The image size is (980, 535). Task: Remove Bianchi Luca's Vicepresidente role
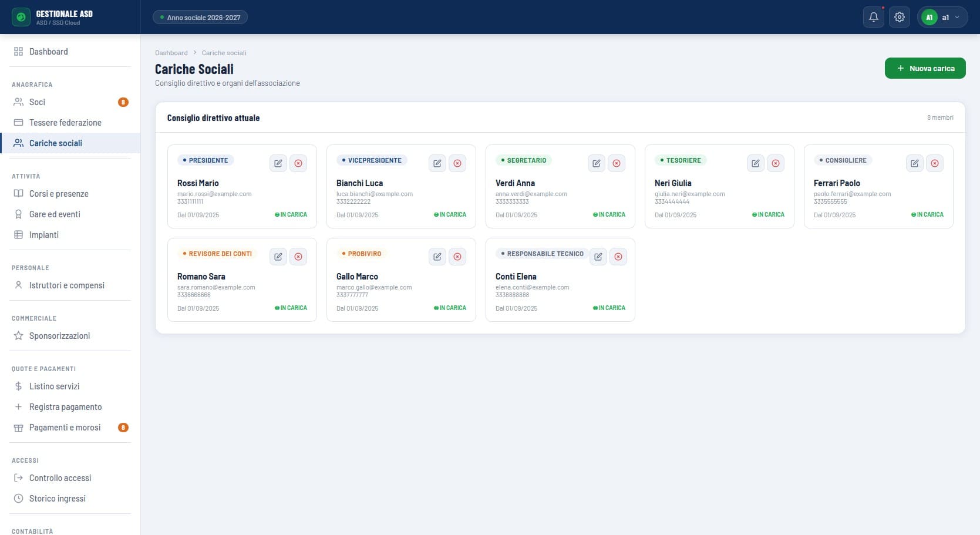(457, 163)
